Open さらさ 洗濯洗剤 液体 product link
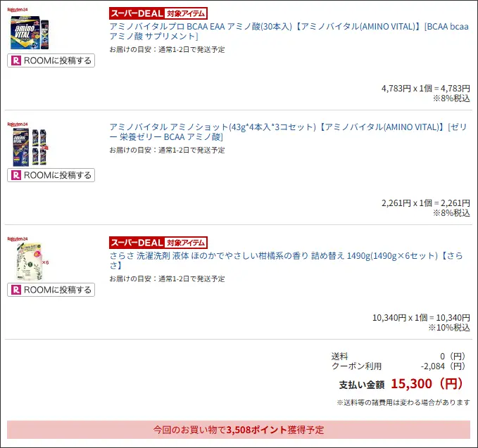The image size is (478, 448). (286, 260)
